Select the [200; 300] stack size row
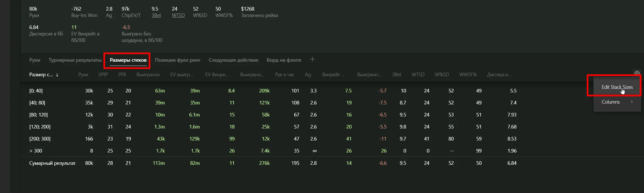 pyautogui.click(x=40, y=139)
